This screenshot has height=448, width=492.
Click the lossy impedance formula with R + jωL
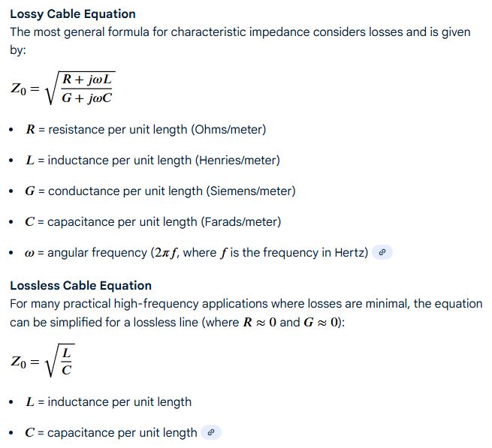64,89
